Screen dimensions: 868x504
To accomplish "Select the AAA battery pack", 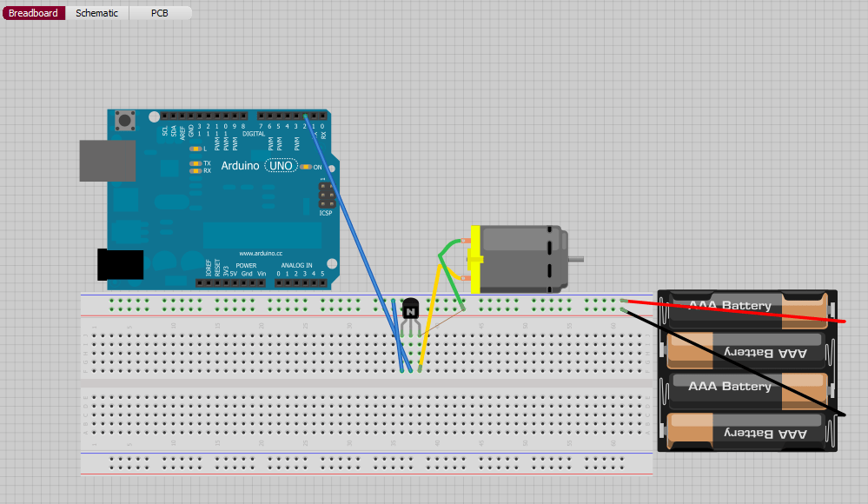I will coord(747,370).
